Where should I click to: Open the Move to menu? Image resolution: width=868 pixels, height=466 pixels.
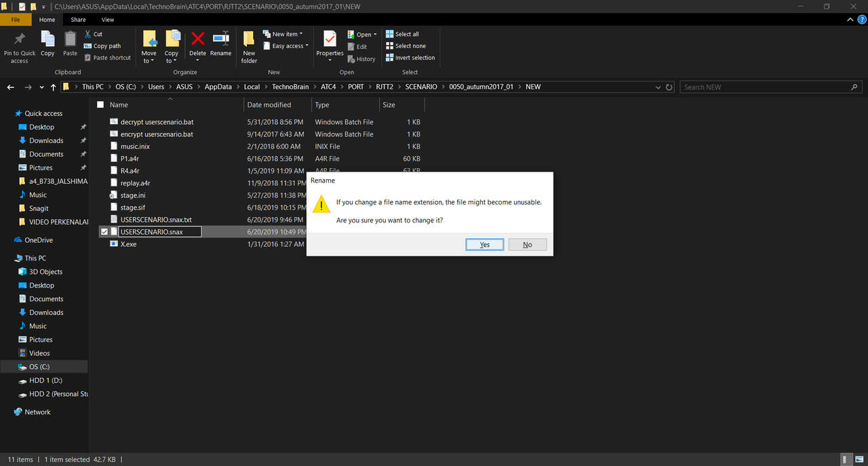click(x=149, y=47)
